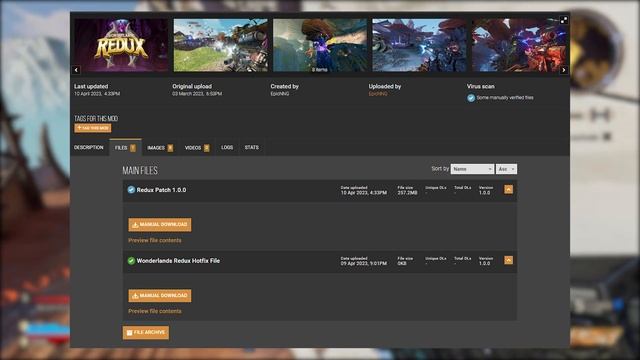The image size is (640, 360).
Task: Open the Stats tab
Action: tap(251, 147)
